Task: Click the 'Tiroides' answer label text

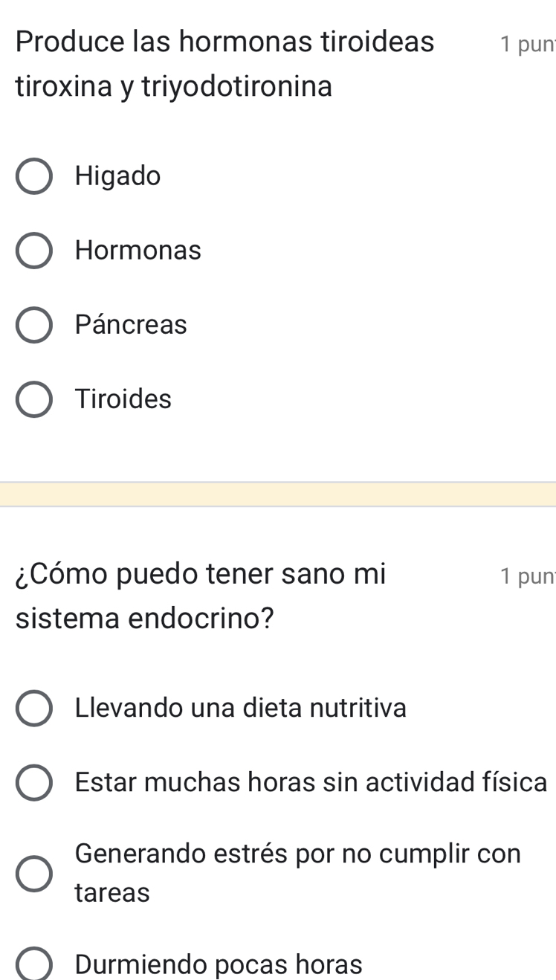Action: [123, 399]
